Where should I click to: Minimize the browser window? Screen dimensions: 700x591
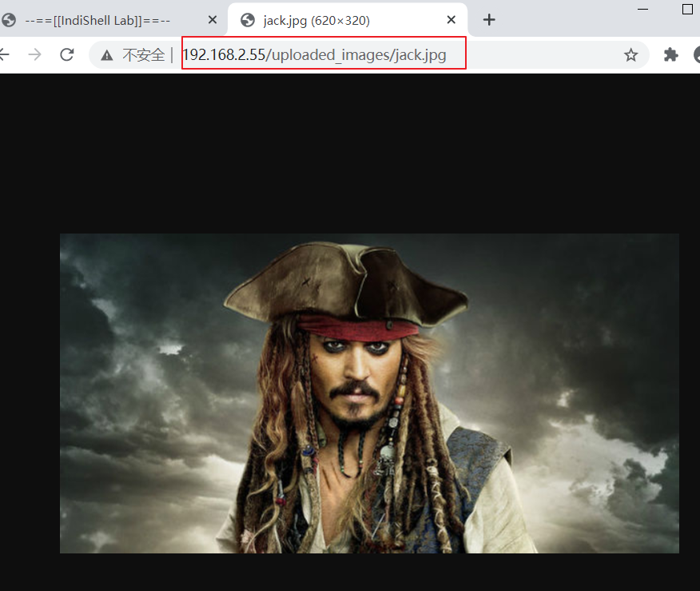tap(642, 9)
